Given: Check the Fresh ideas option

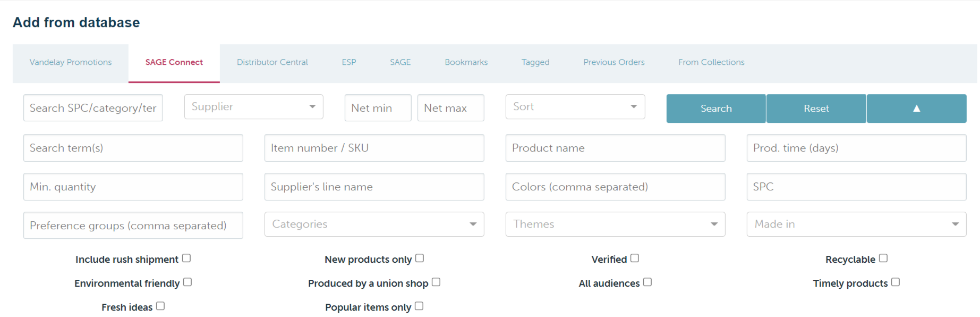Looking at the screenshot, I should [160, 306].
